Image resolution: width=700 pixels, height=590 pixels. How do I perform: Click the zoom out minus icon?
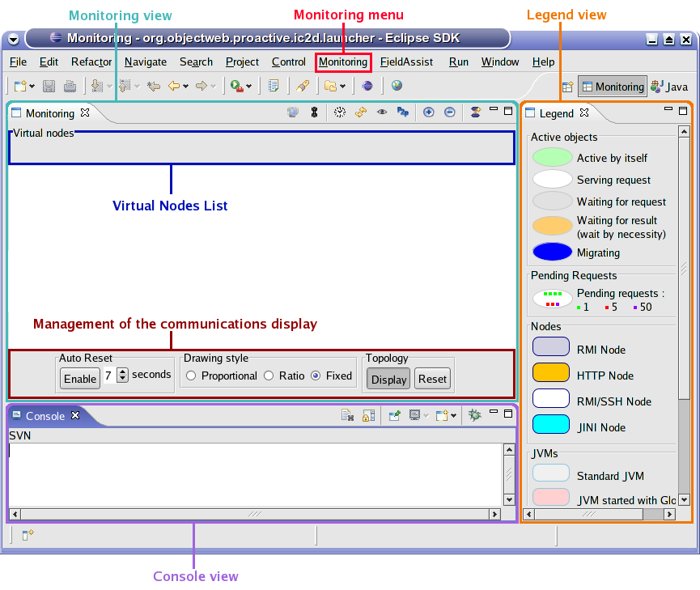pyautogui.click(x=450, y=112)
